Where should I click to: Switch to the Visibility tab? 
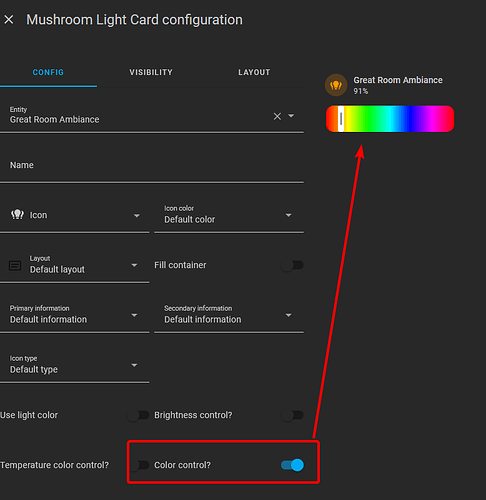[x=151, y=72]
